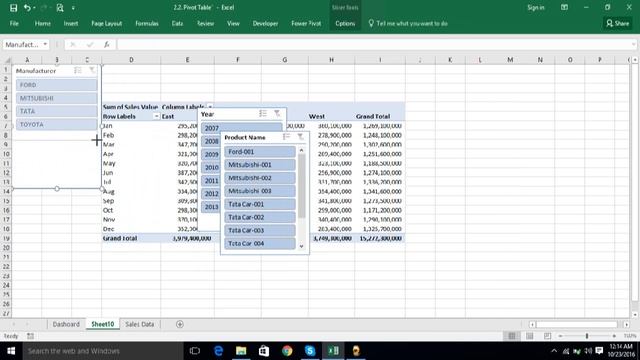Image resolution: width=640 pixels, height=360 pixels.
Task: Click Sign in link
Action: pos(536,8)
